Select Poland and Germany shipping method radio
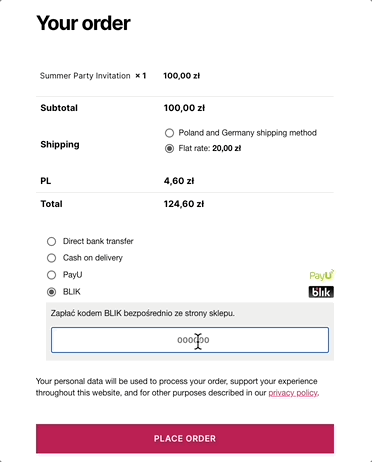This screenshot has width=372, height=462. coord(169,133)
